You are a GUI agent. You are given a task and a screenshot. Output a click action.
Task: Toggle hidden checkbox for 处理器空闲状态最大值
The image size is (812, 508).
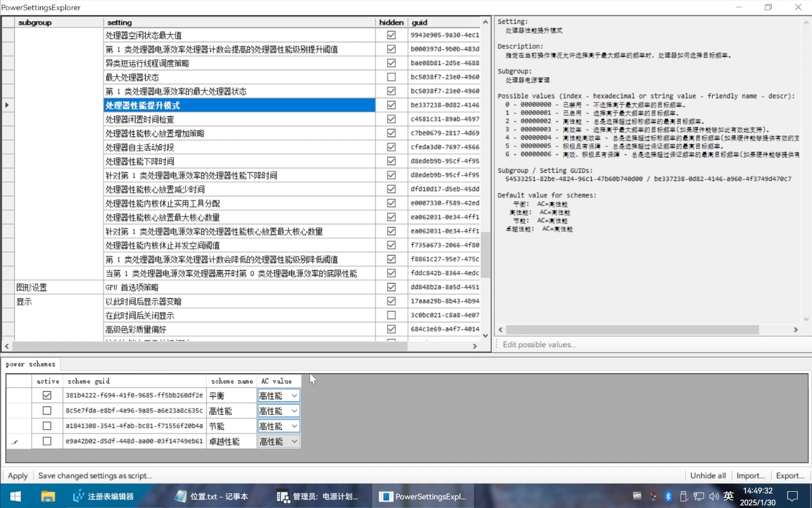pos(391,35)
